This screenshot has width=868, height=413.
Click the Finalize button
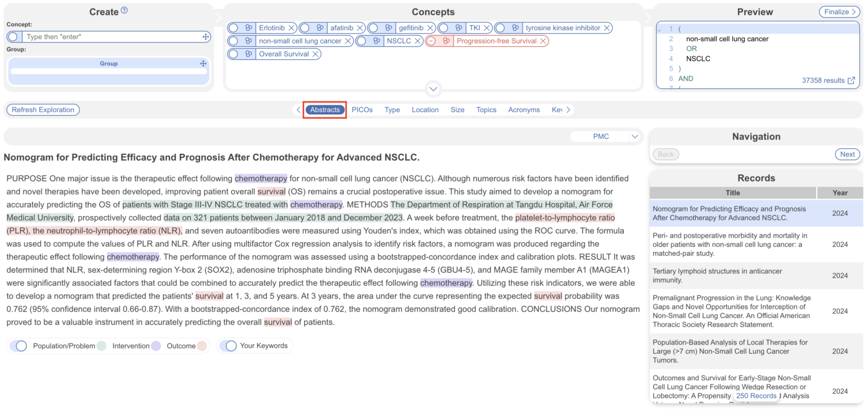click(x=839, y=11)
